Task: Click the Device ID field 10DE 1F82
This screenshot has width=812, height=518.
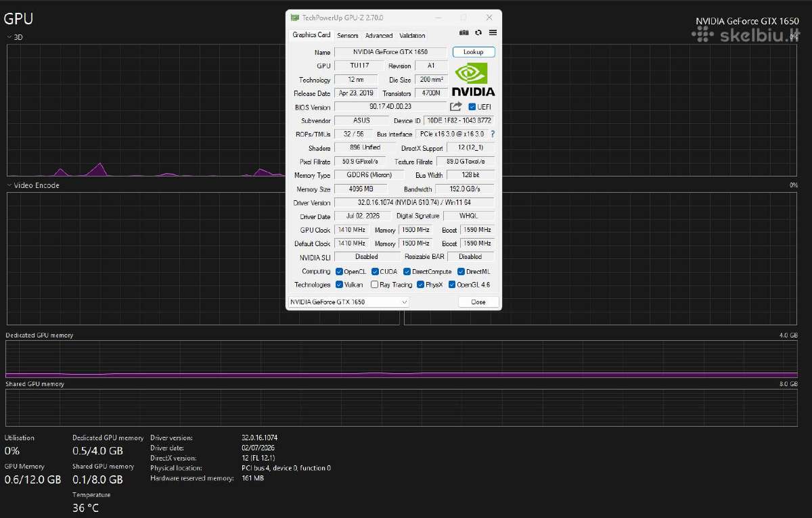Action: 459,120
